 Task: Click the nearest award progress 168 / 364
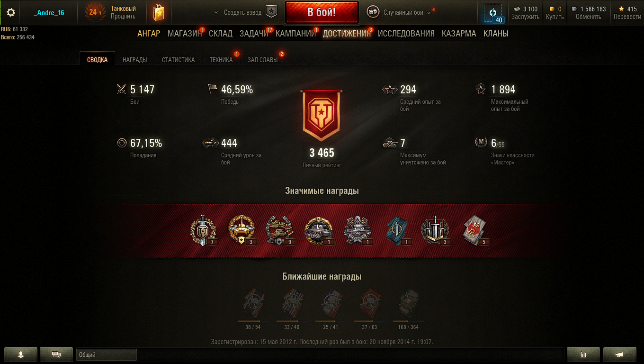pyautogui.click(x=409, y=327)
